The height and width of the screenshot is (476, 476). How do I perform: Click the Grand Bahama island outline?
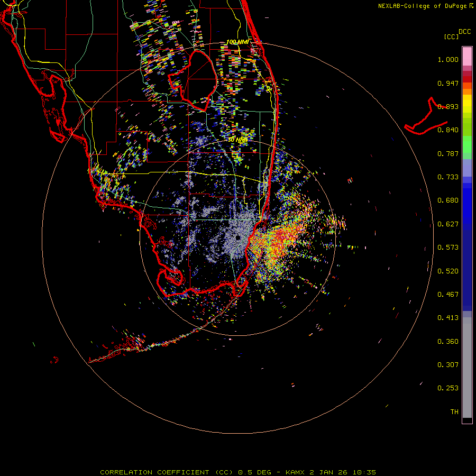tap(426, 116)
